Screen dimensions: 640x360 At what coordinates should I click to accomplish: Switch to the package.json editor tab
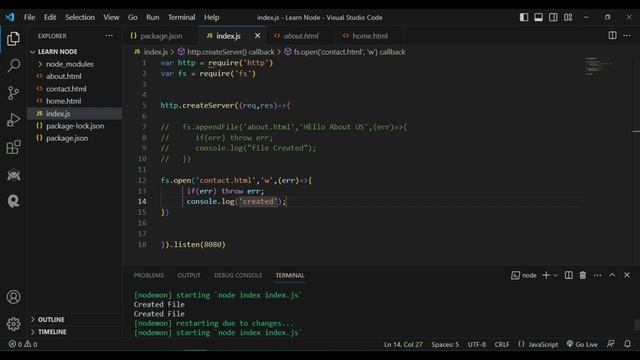click(160, 36)
